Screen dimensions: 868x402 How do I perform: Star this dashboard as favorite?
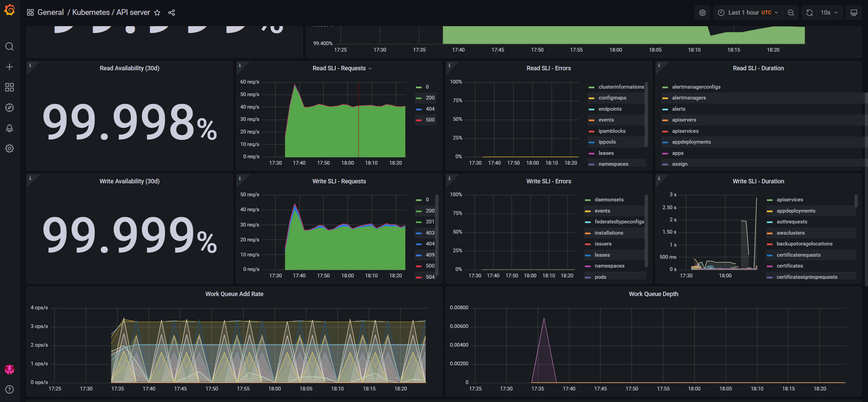[157, 13]
